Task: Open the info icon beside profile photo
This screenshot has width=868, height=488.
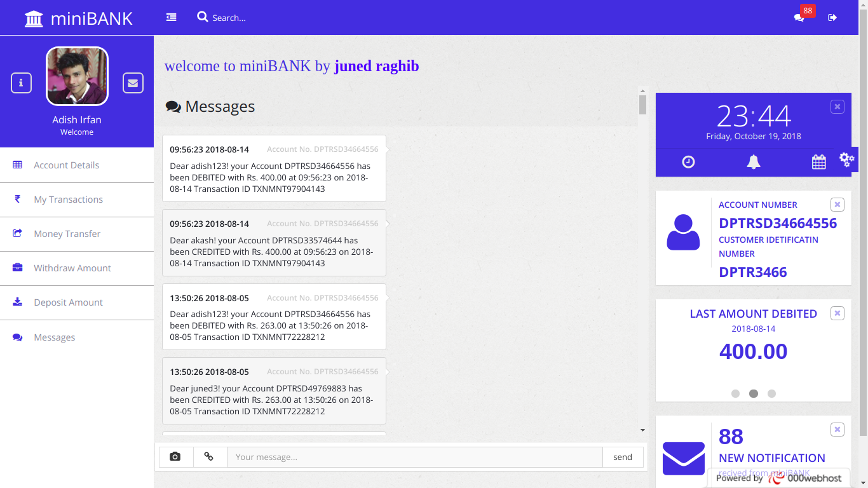Action: 21,83
